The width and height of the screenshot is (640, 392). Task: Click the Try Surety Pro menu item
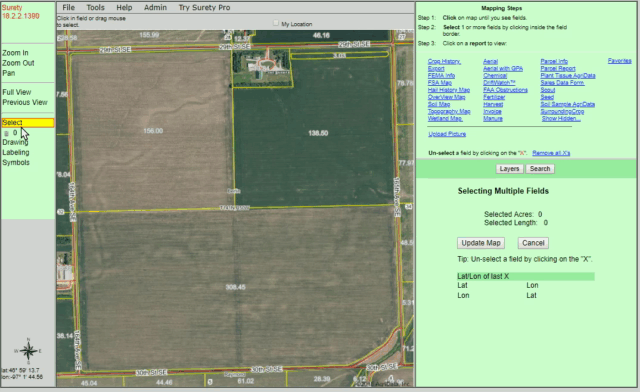pyautogui.click(x=204, y=7)
